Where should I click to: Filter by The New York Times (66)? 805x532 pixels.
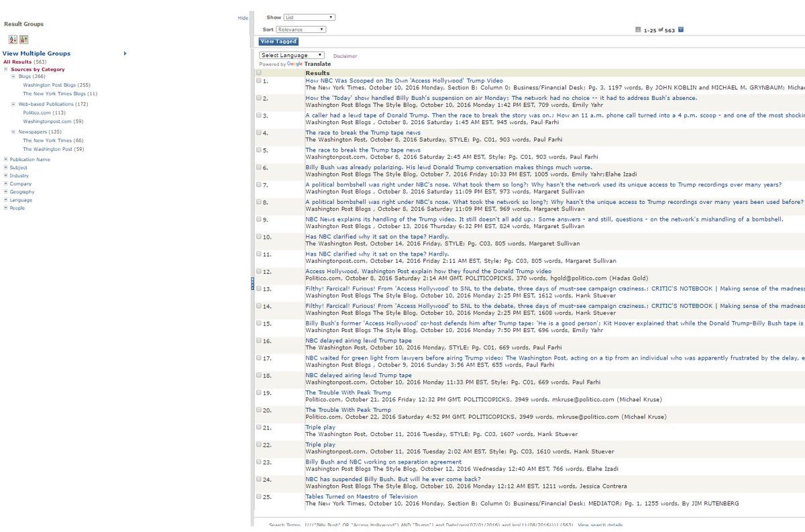(53, 140)
